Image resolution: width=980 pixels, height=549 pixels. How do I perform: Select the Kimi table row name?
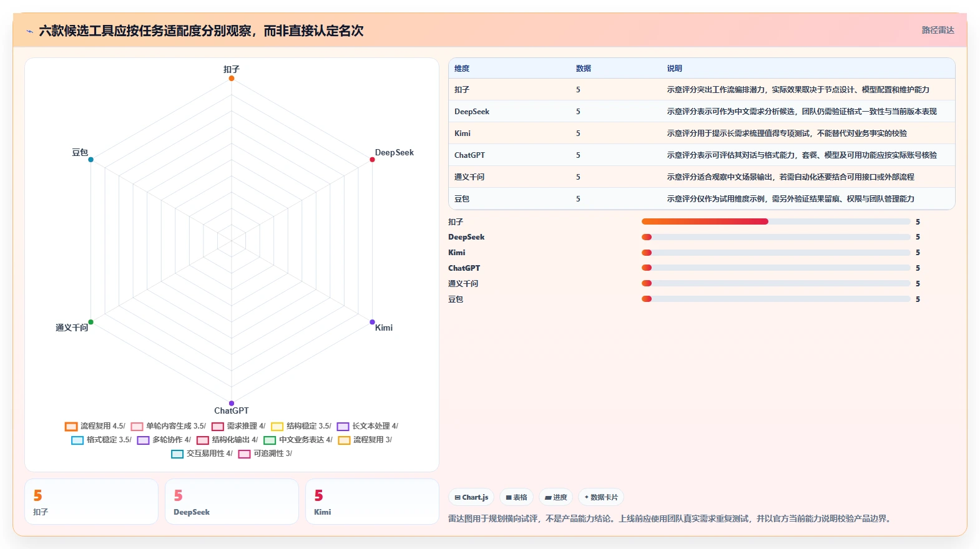[463, 134]
